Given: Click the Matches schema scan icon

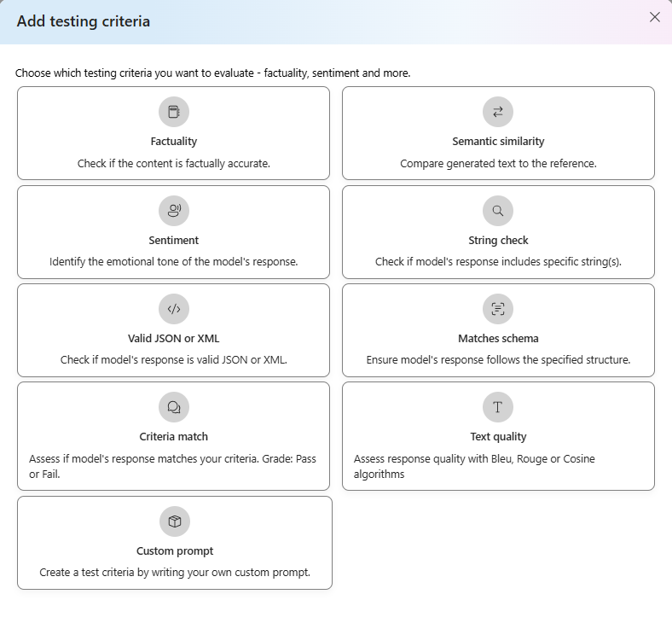Looking at the screenshot, I should 497,309.
